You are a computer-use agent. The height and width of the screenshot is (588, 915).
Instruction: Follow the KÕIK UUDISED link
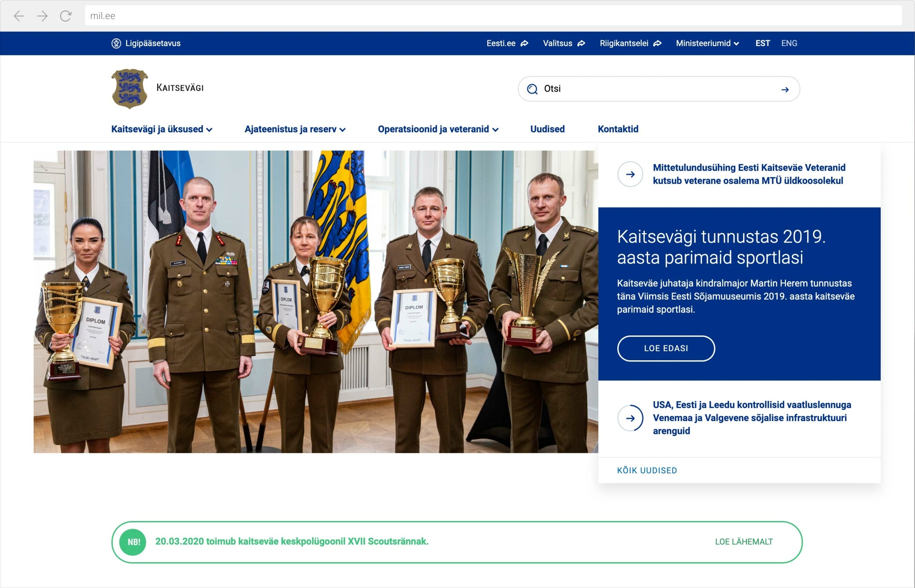pos(647,470)
